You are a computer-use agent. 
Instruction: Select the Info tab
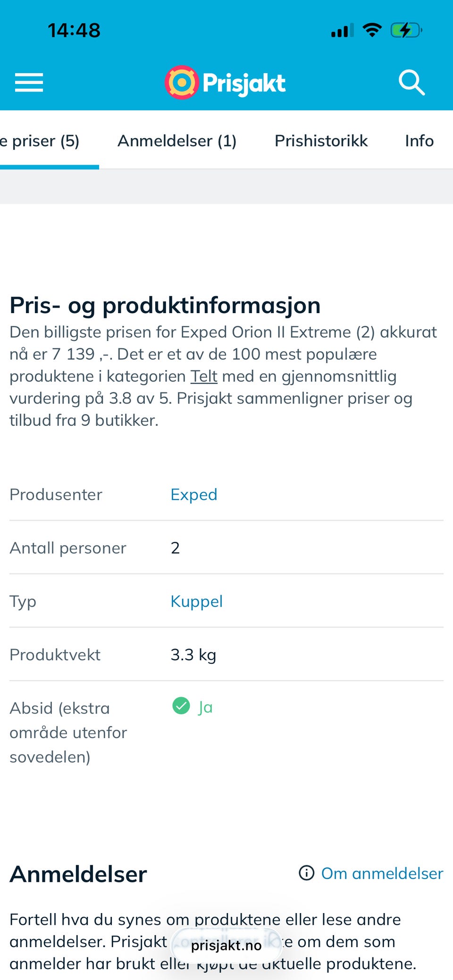point(419,141)
